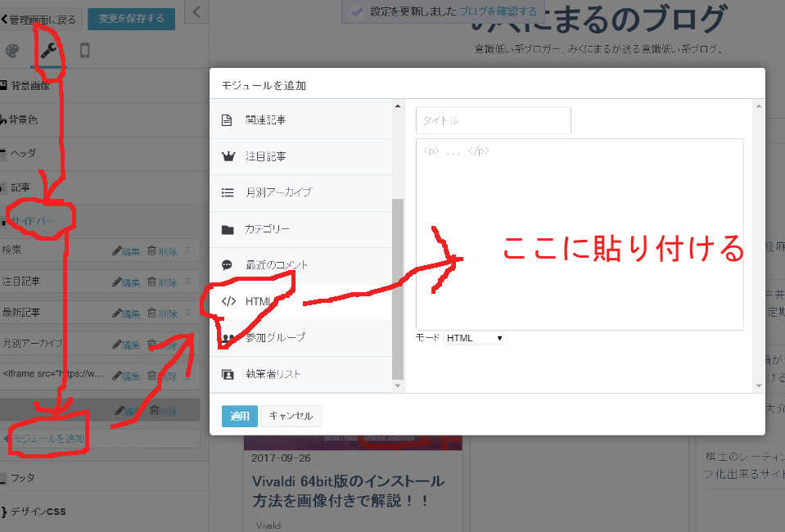Edit the 最新記事 sidebar module

127,313
